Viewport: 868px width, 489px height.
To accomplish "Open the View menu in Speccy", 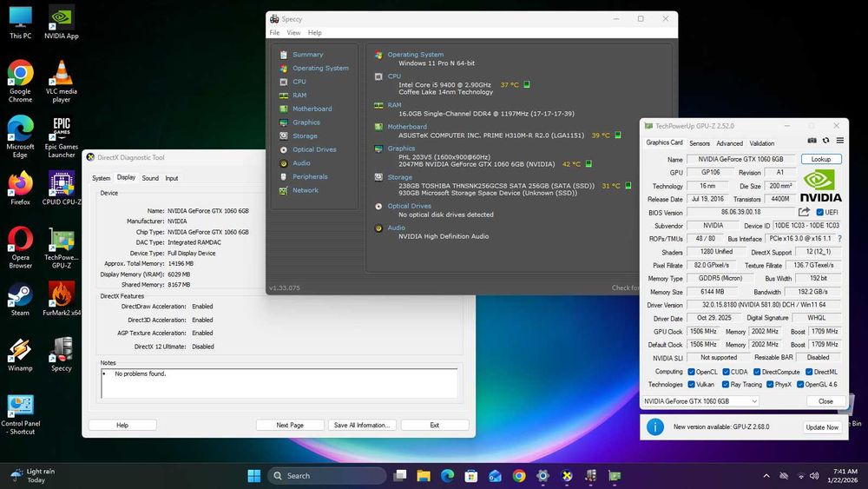I will click(293, 33).
